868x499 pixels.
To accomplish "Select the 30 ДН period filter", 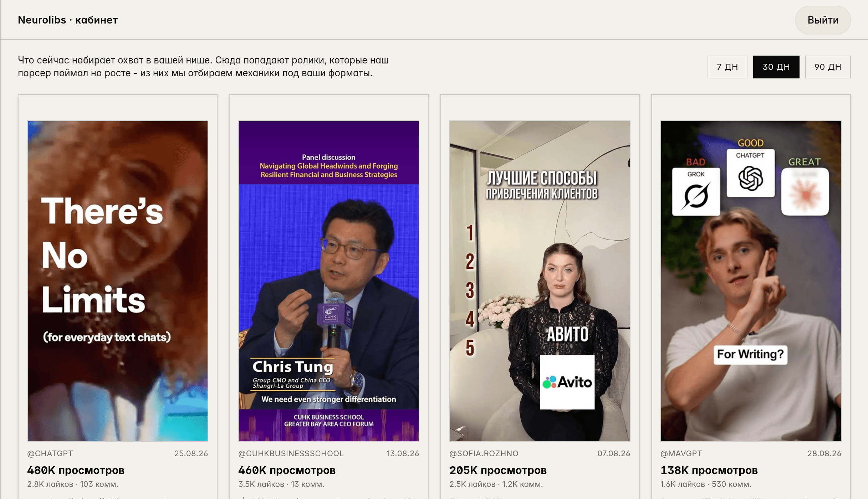I will [x=776, y=67].
